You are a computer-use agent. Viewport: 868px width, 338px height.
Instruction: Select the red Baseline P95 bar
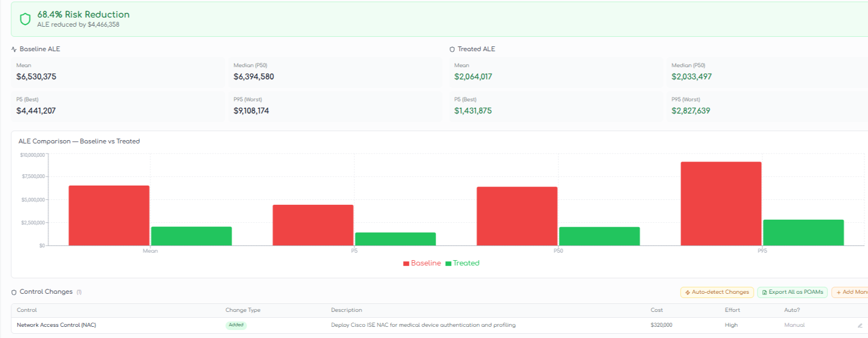[x=721, y=204]
